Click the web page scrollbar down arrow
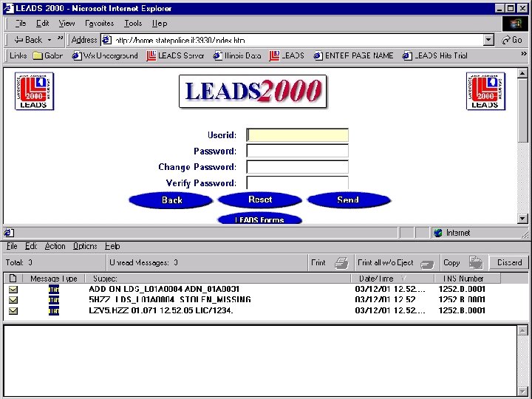The height and width of the screenshot is (399, 532). point(522,219)
